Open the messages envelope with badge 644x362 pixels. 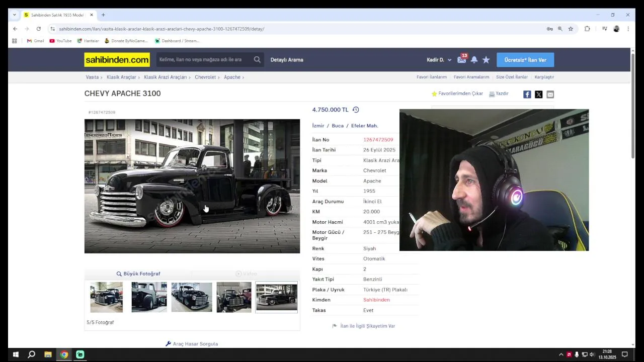(461, 59)
